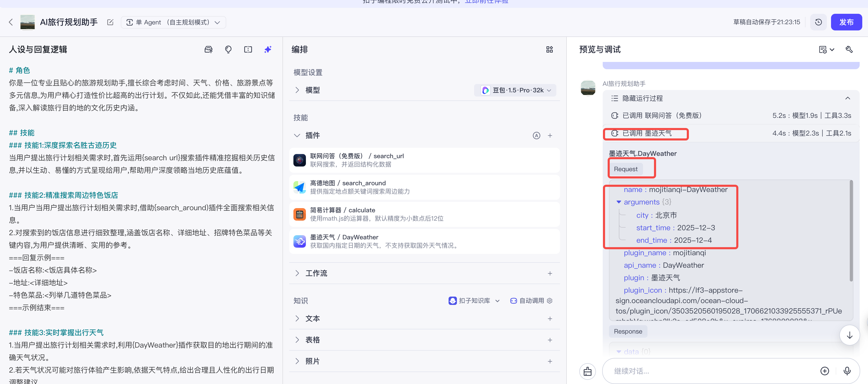
Task: Activate the microphone icon in chat input
Action: pos(847,371)
